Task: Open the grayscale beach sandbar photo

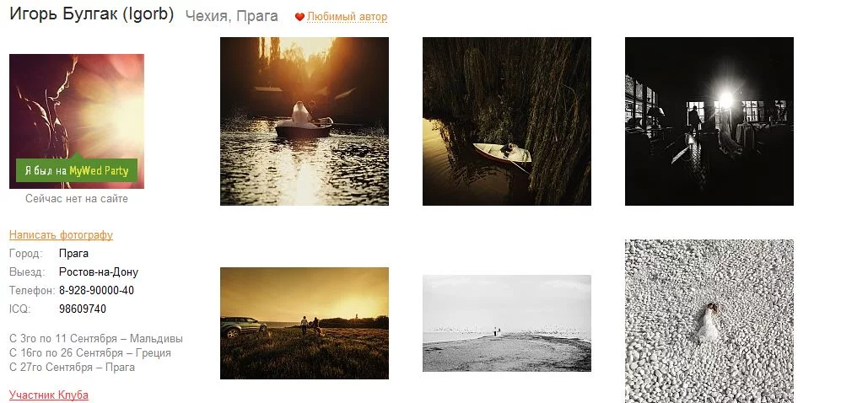Action: coord(506,323)
